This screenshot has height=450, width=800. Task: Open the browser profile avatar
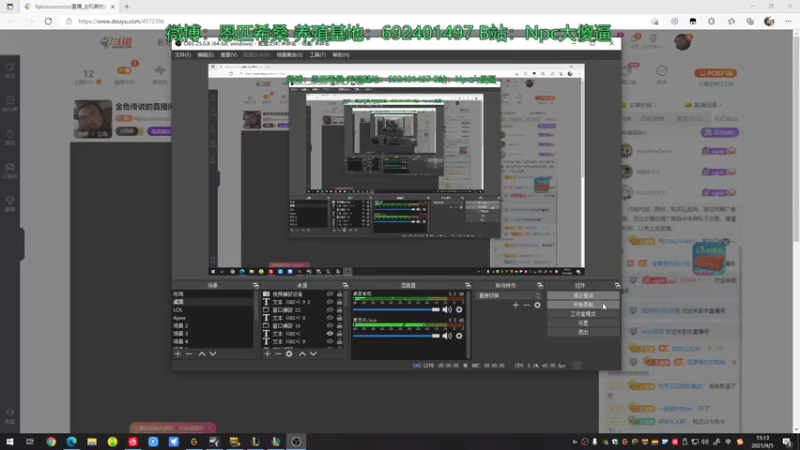coord(769,21)
